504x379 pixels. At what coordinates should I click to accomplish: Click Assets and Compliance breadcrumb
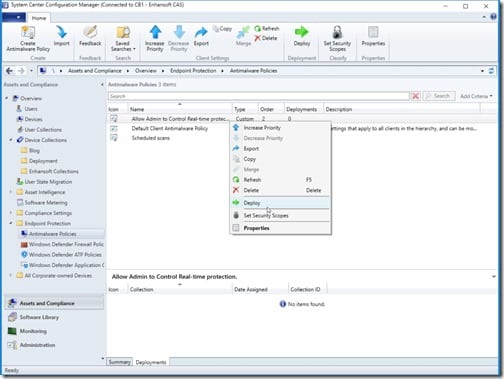tap(95, 71)
